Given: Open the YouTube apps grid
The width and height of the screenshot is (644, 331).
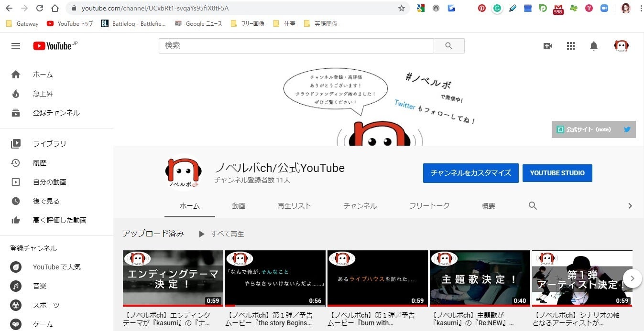Looking at the screenshot, I should click(570, 46).
